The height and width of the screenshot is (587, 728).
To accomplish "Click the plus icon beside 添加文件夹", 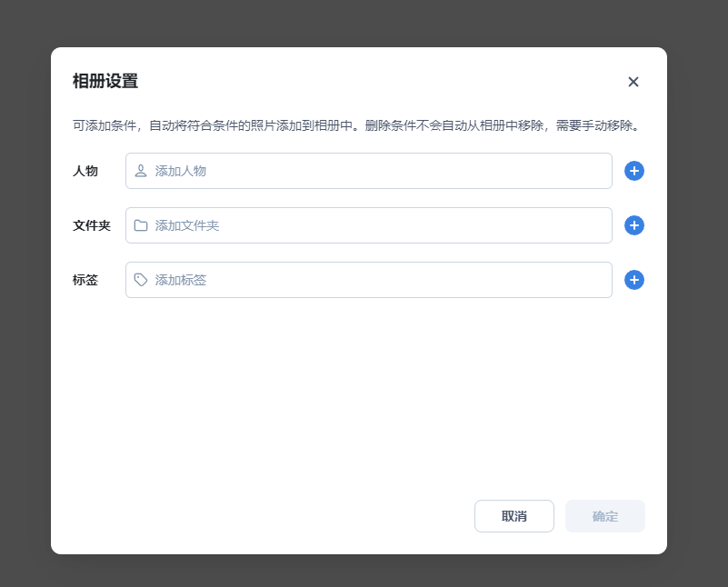I will click(x=633, y=225).
